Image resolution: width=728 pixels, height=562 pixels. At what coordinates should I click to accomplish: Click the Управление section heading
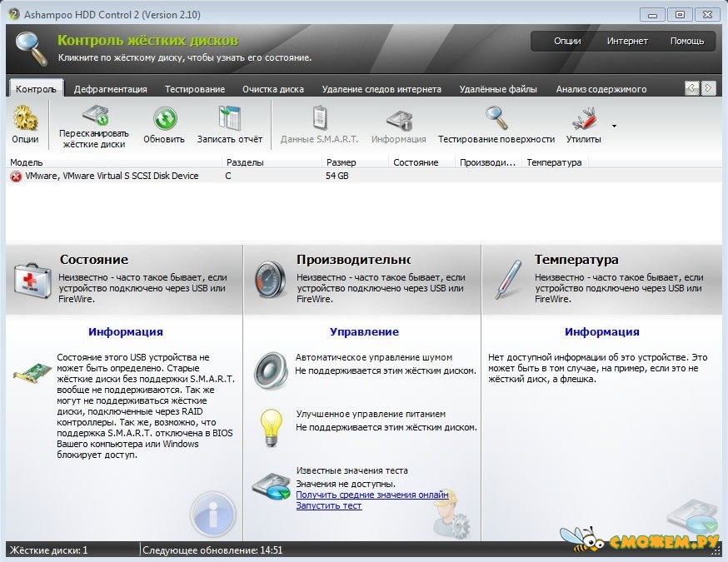coord(364,332)
